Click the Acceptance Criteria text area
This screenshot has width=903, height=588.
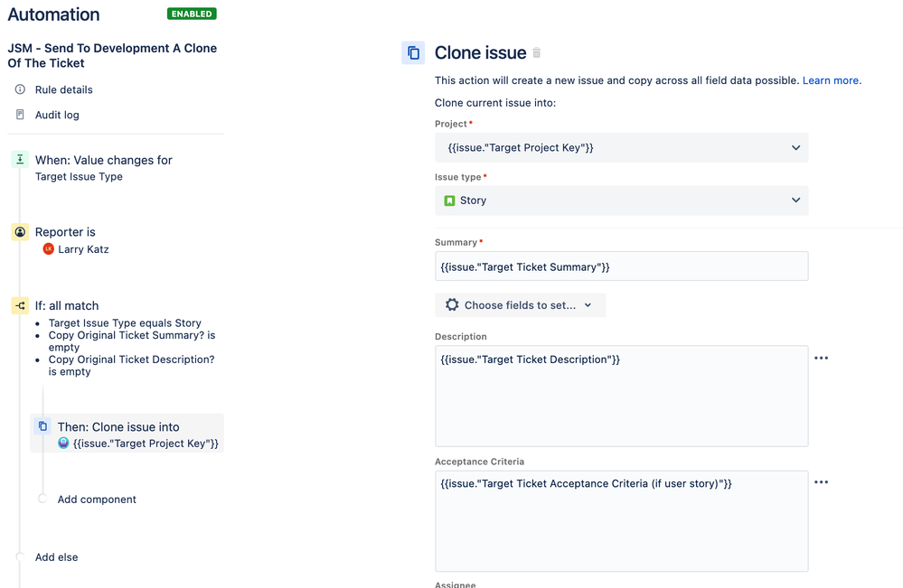tap(621, 521)
